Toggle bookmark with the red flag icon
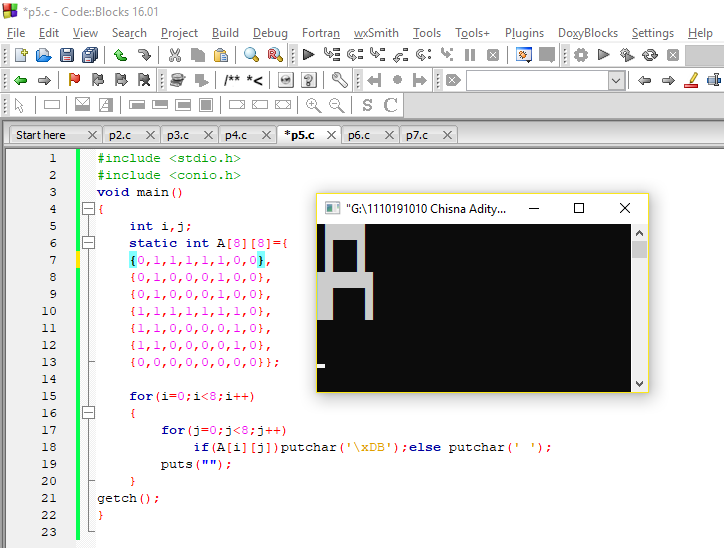The image size is (724, 548). (74, 80)
